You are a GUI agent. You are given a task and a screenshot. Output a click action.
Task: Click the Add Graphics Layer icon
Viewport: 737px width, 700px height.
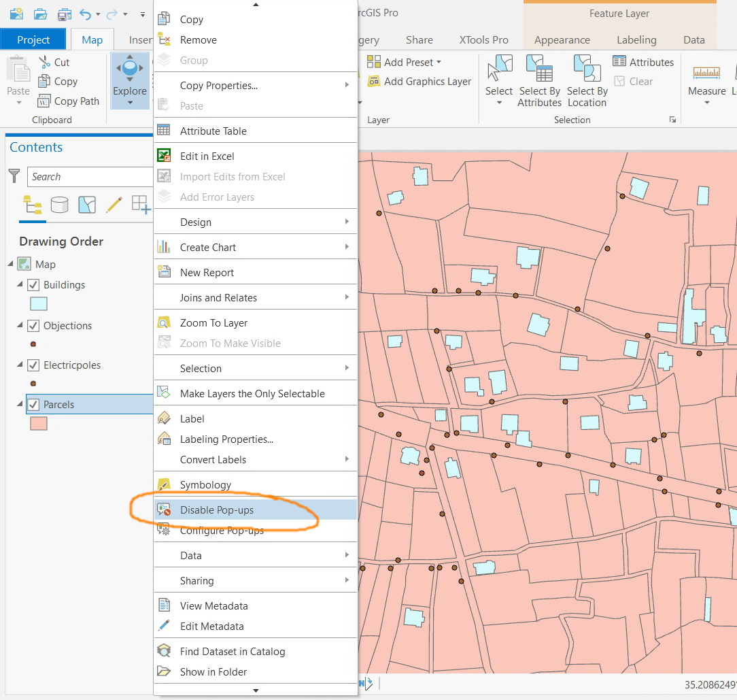[x=374, y=81]
